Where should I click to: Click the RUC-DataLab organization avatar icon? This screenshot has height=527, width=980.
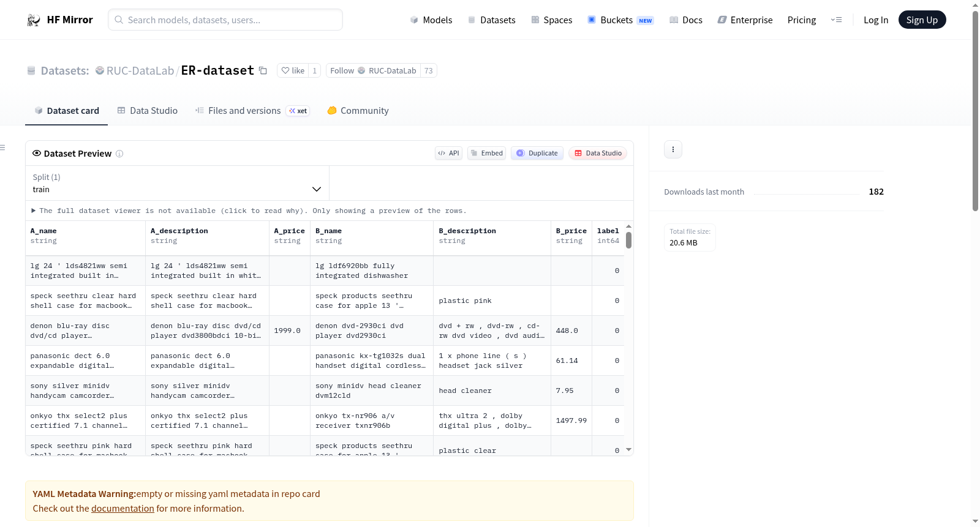tap(100, 70)
